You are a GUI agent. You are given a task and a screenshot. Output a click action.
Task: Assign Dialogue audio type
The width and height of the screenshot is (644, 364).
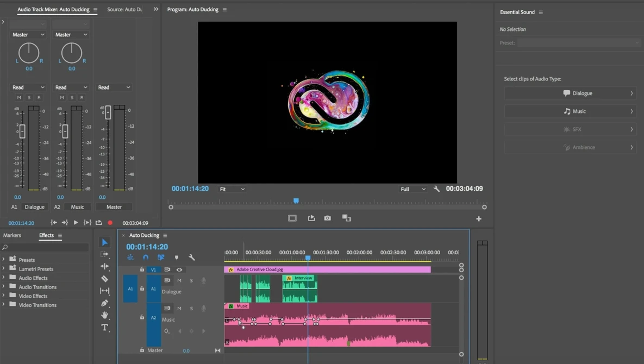click(x=571, y=93)
